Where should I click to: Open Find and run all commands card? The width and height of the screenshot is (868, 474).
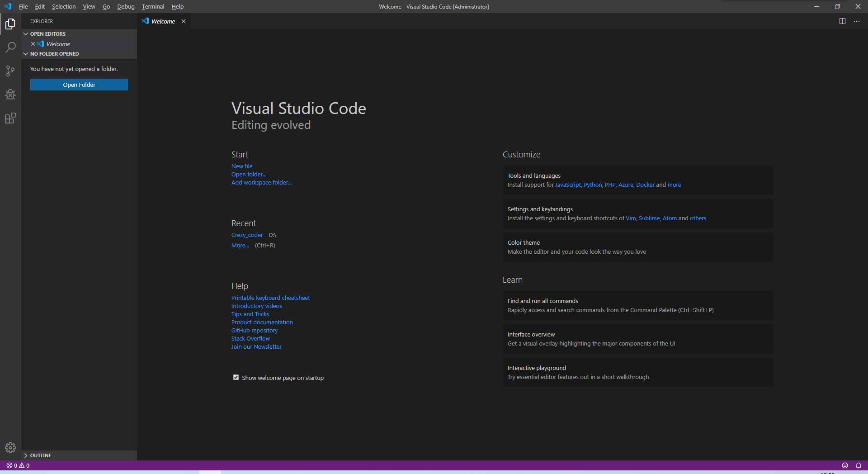click(x=638, y=305)
